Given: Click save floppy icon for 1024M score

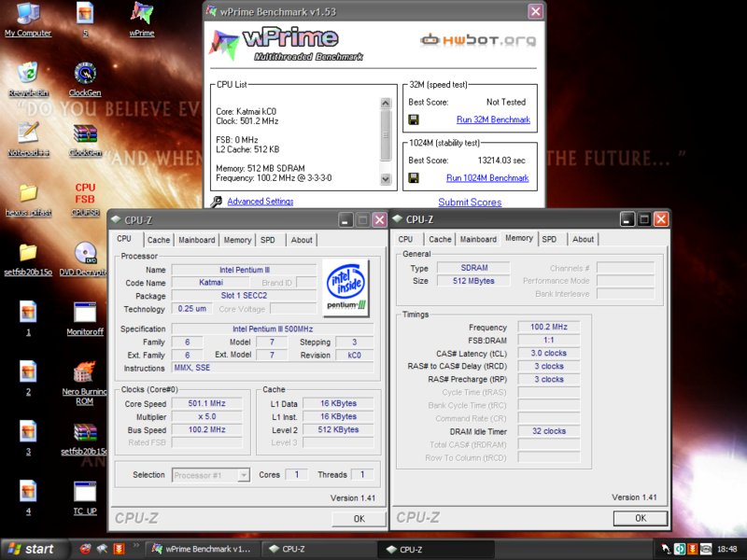Looking at the screenshot, I should click(414, 178).
